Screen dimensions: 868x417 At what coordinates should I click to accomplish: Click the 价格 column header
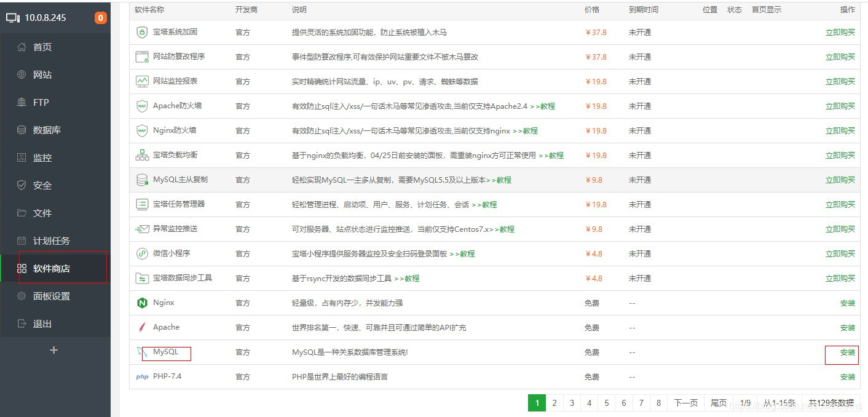tap(592, 10)
